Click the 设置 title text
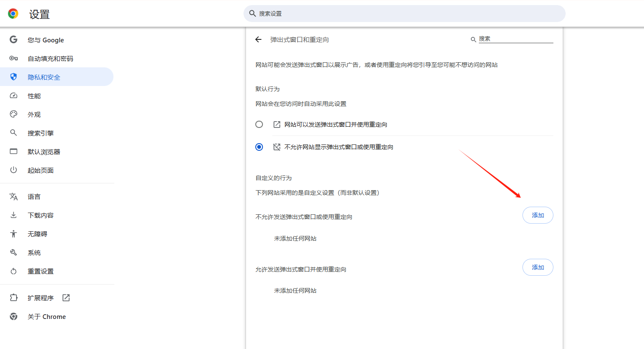The image size is (644, 349). (39, 14)
